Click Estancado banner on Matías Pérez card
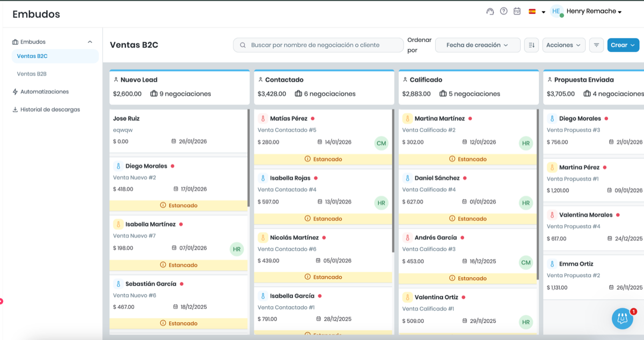 click(323, 159)
